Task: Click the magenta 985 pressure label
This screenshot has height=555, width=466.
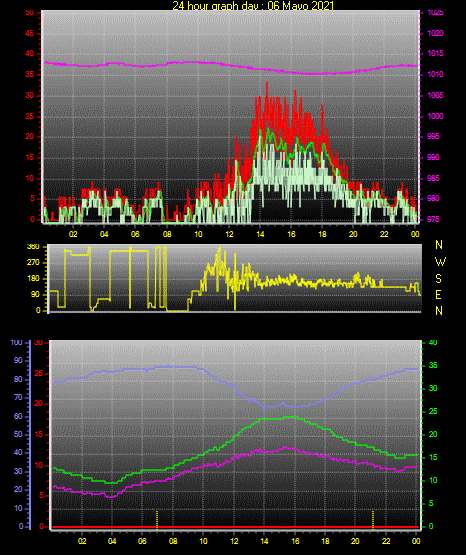Action: pyautogui.click(x=433, y=178)
